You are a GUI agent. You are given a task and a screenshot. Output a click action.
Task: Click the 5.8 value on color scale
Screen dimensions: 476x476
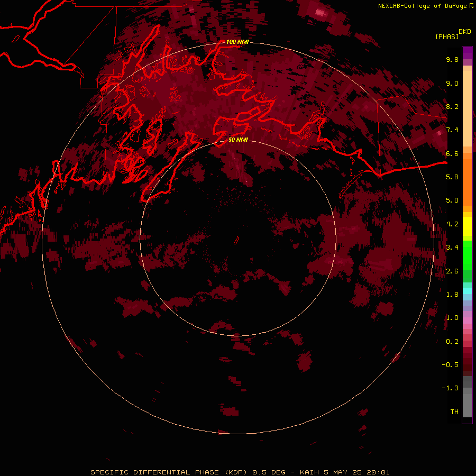452,177
